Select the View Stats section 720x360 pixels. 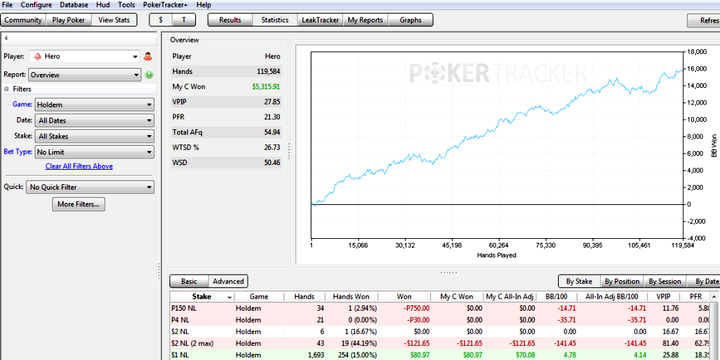tap(114, 20)
